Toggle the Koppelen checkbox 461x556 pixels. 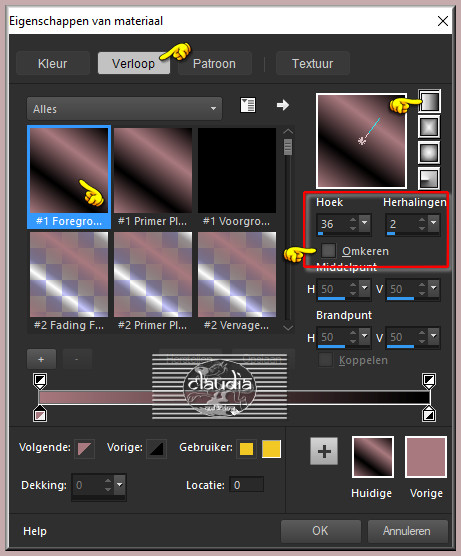(x=325, y=360)
